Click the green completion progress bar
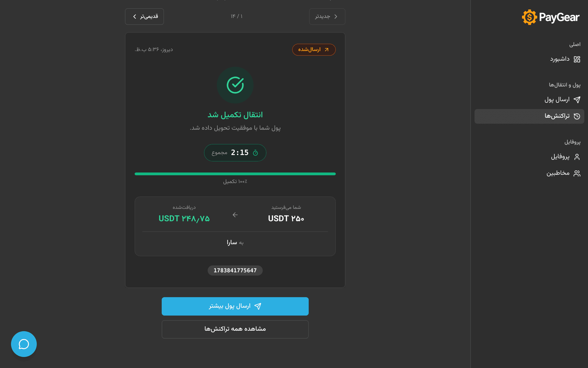Screen dimensions: 588x368 [235, 174]
